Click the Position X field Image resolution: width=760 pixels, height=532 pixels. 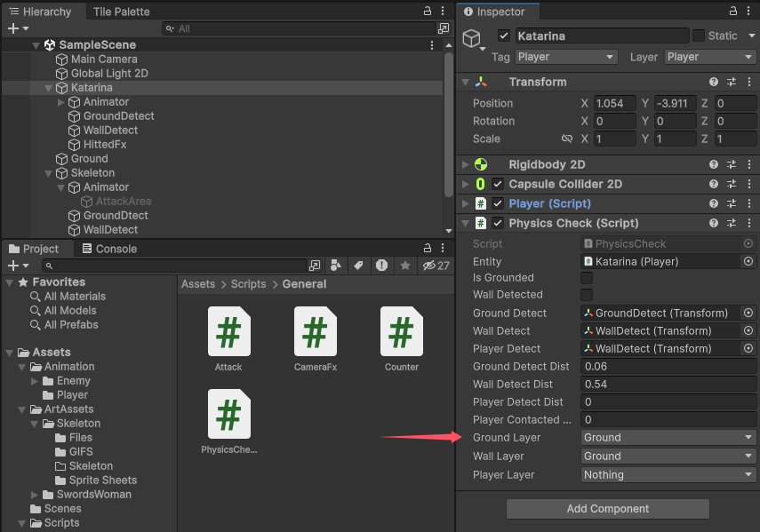pos(614,104)
